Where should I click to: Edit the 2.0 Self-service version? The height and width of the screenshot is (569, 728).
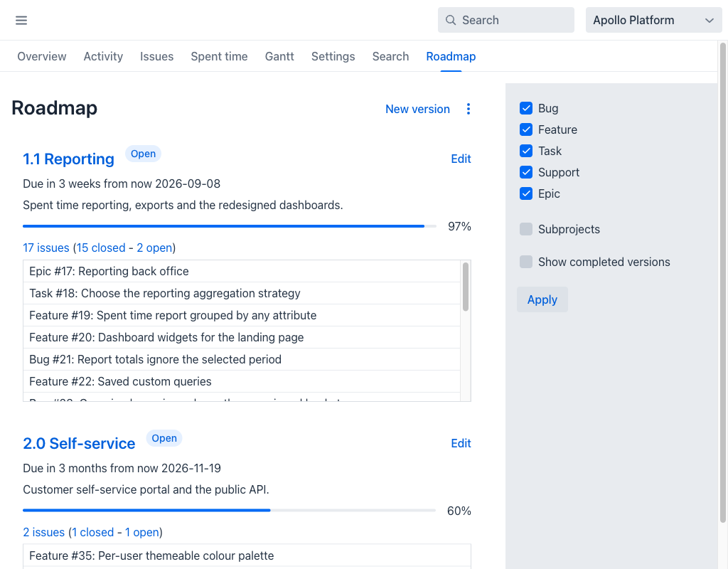pos(461,444)
